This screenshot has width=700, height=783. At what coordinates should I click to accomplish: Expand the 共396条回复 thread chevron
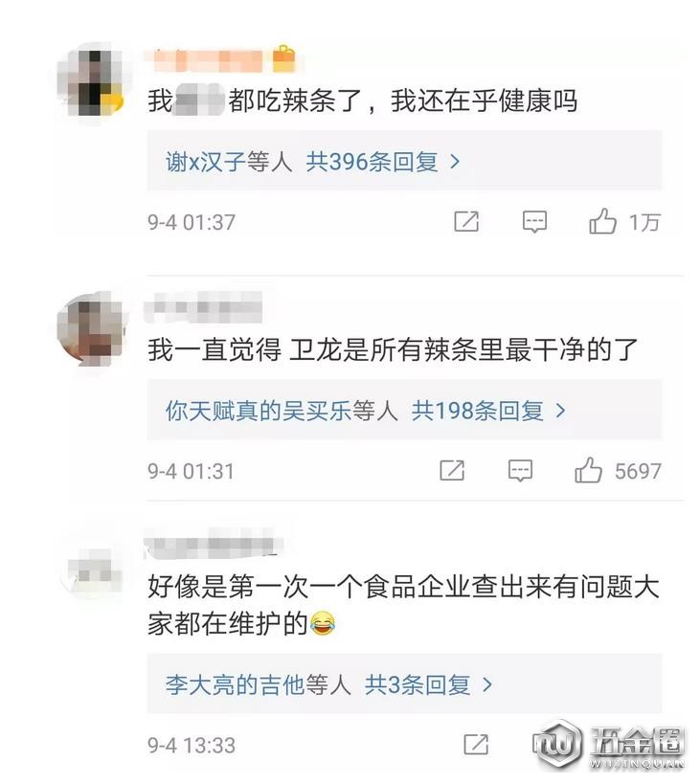(x=455, y=162)
